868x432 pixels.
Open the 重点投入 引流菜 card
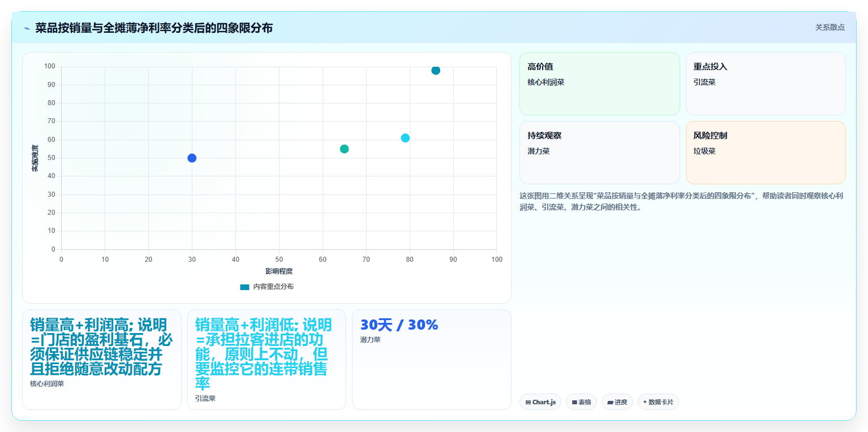click(766, 84)
